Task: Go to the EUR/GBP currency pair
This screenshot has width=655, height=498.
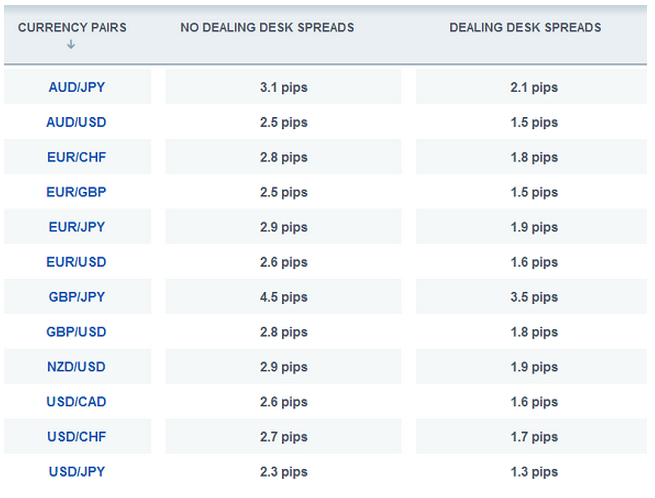Action: pyautogui.click(x=77, y=192)
